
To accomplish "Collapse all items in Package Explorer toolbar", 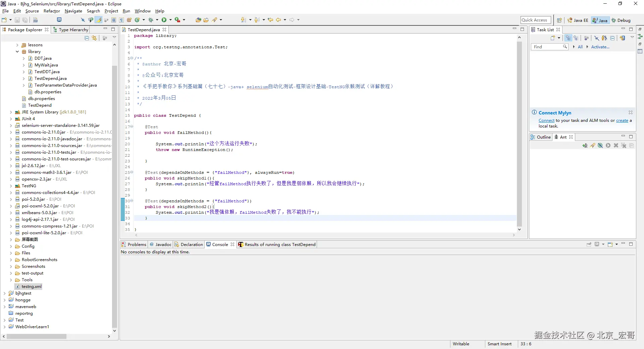I will click(87, 38).
